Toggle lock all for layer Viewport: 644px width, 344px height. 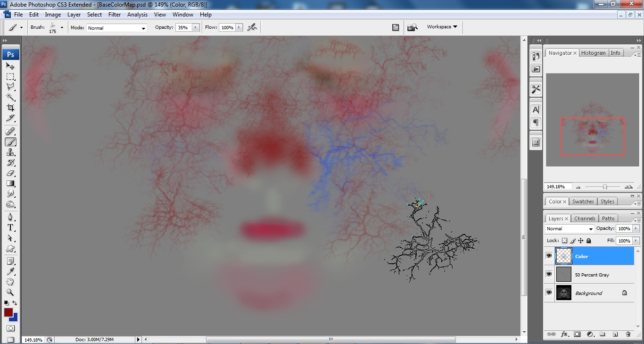[x=588, y=241]
